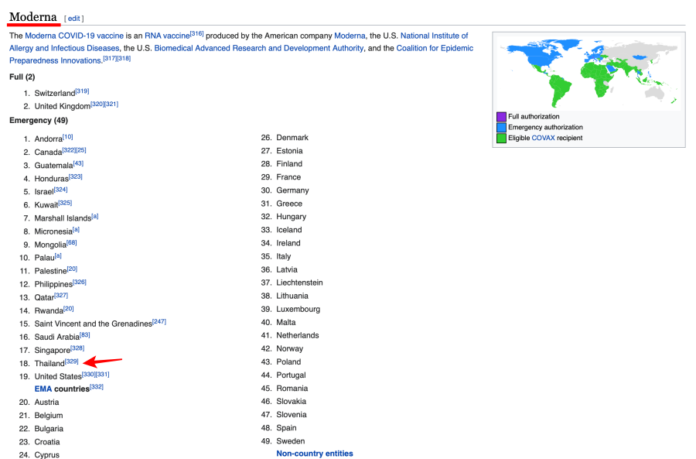Open the world authorization map thumbnail
696x459 pixels.
pyautogui.click(x=589, y=73)
